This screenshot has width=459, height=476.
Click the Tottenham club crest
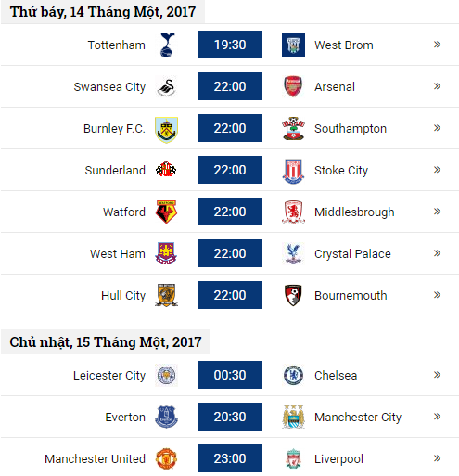(167, 45)
